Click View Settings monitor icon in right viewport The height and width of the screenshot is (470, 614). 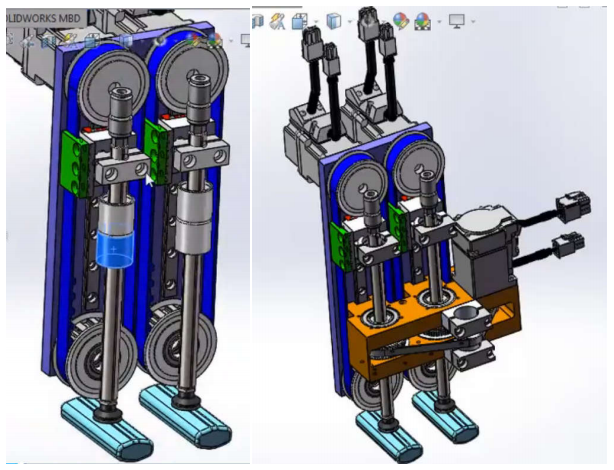click(457, 20)
